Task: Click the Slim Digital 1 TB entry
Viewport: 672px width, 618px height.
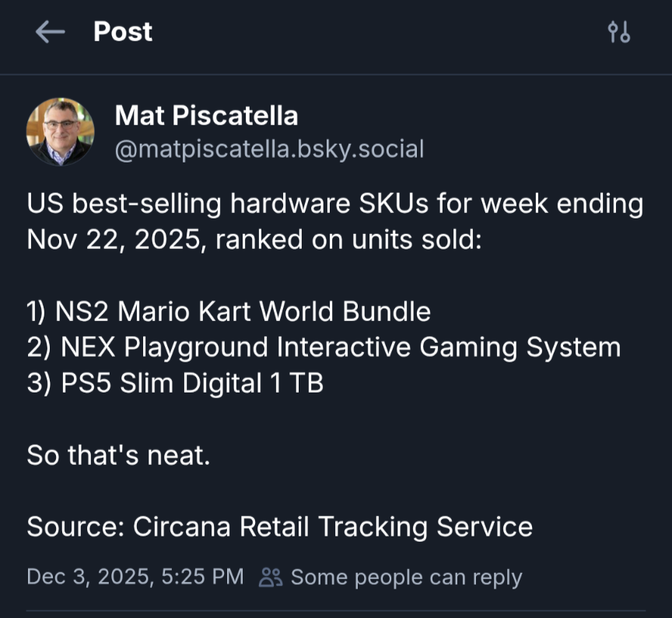Action: click(221, 383)
